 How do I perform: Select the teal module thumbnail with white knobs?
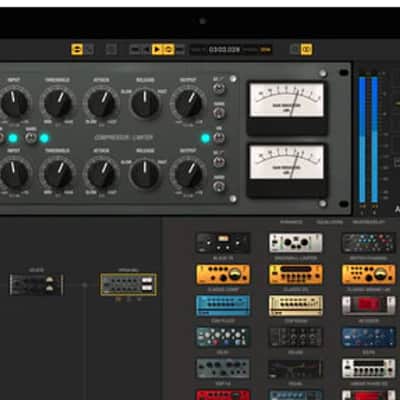(223, 337)
